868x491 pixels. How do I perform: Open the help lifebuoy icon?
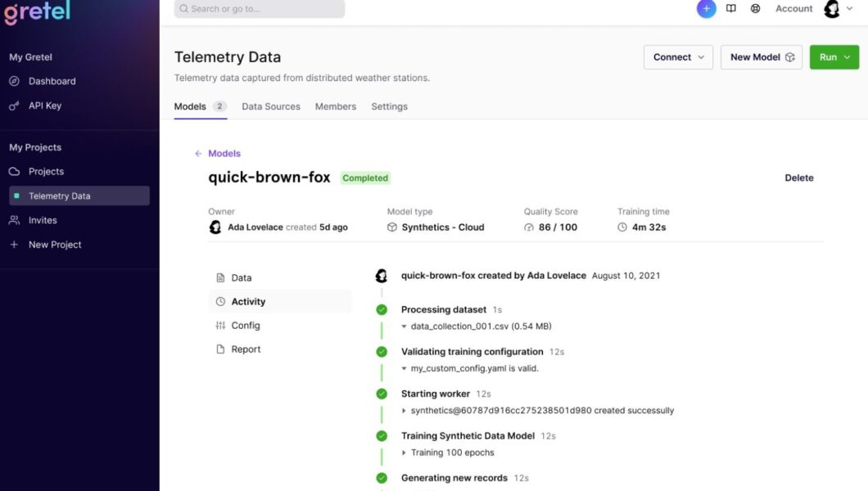tap(755, 9)
